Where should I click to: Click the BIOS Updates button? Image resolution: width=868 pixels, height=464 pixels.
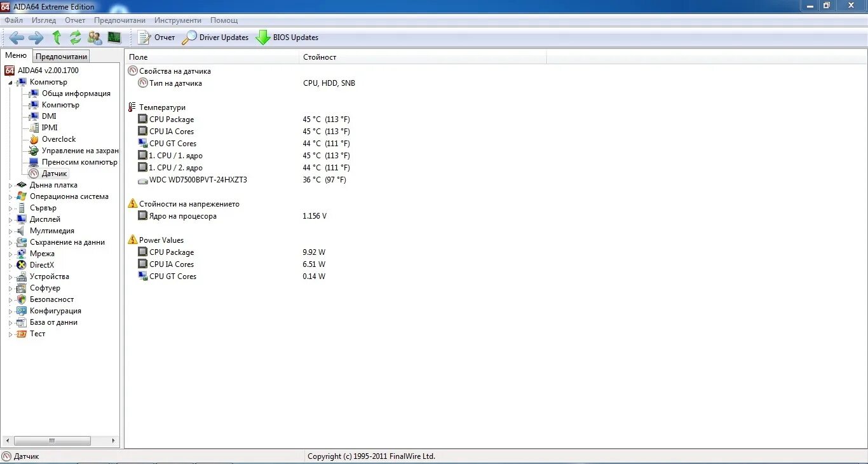coord(287,38)
